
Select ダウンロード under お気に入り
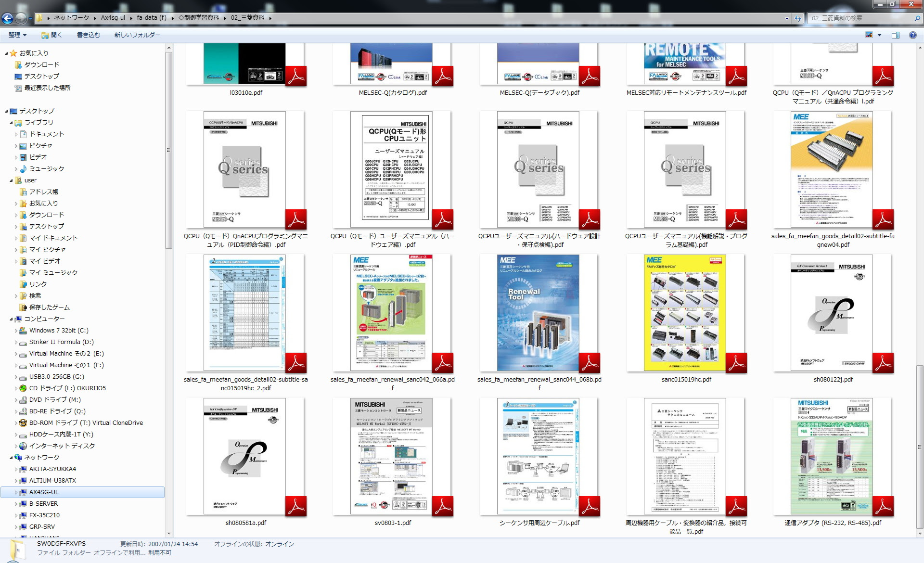pyautogui.click(x=41, y=65)
